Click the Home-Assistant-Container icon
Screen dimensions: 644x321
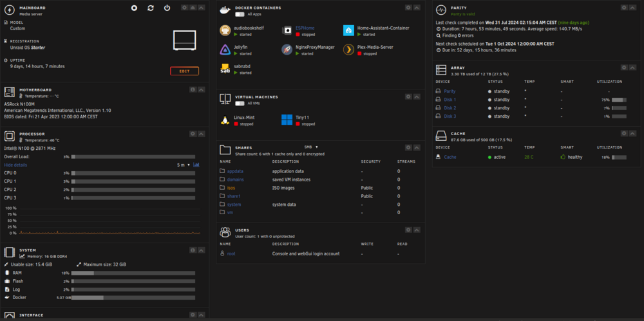coord(348,30)
